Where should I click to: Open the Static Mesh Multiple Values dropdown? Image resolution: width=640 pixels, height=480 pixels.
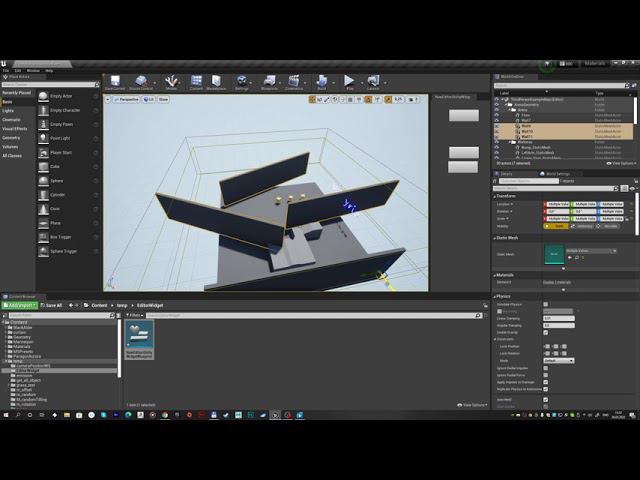pyautogui.click(x=591, y=251)
